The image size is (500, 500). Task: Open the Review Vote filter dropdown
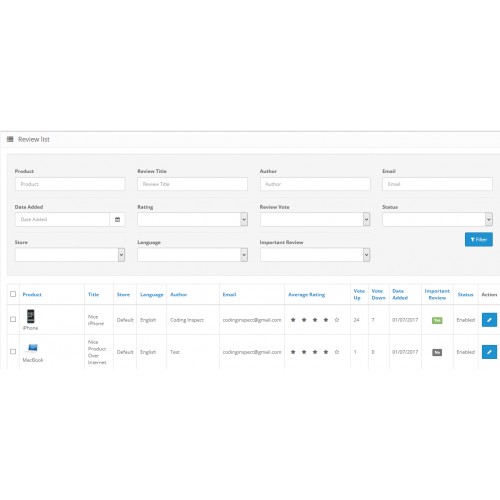(x=315, y=219)
